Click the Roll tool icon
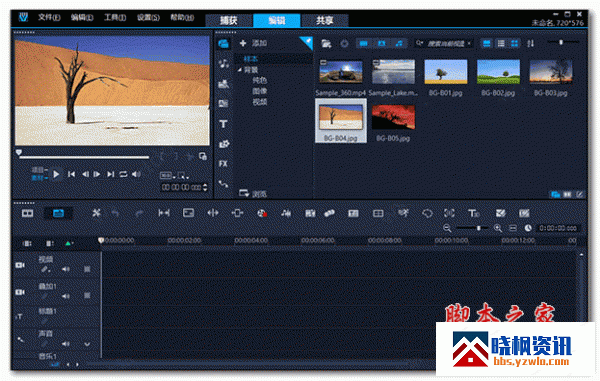600x381 pixels. tap(213, 213)
